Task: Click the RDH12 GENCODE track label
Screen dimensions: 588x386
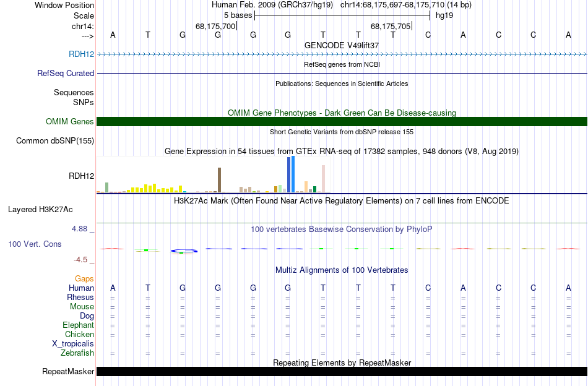Action: (81, 54)
